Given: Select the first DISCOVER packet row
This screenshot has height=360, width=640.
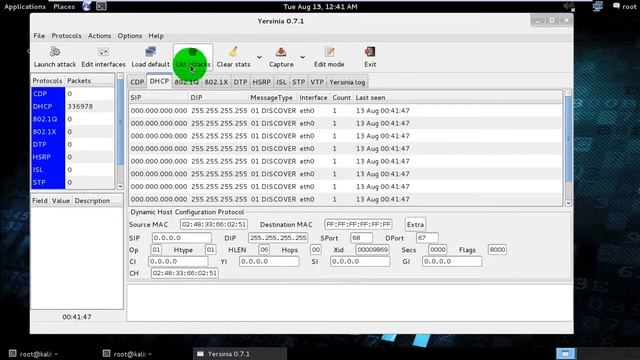Looking at the screenshot, I should (345, 111).
